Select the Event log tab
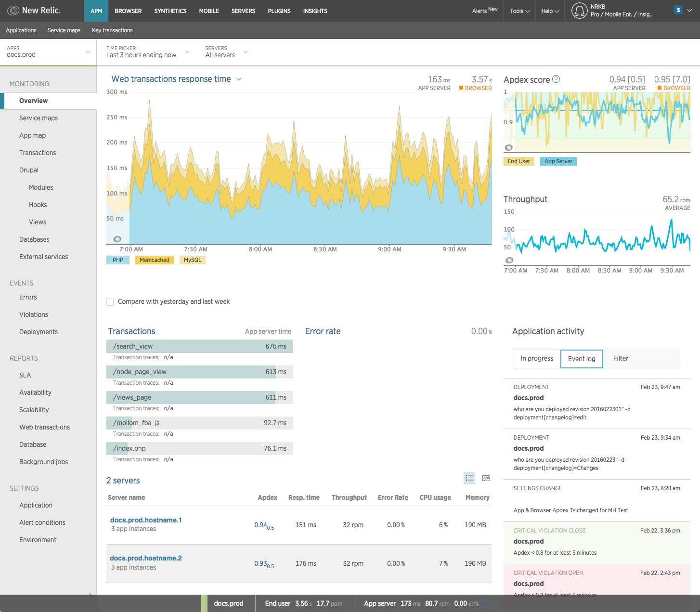 point(581,359)
